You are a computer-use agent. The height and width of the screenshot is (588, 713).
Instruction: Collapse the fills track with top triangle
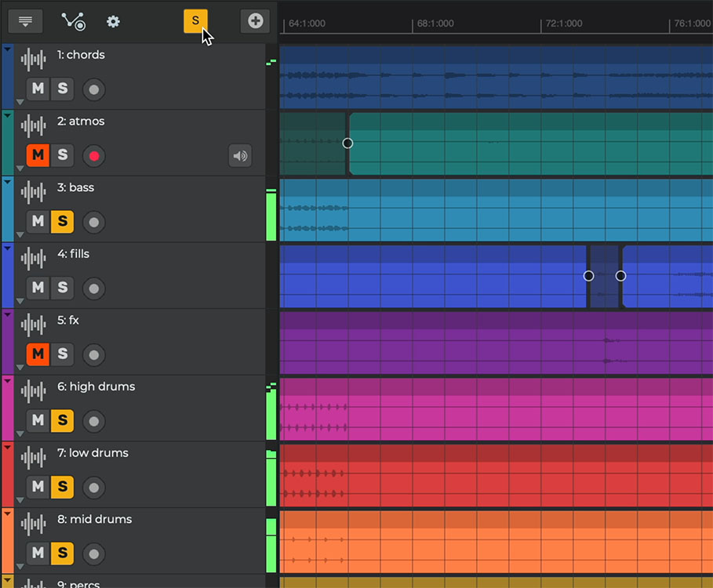point(8,249)
